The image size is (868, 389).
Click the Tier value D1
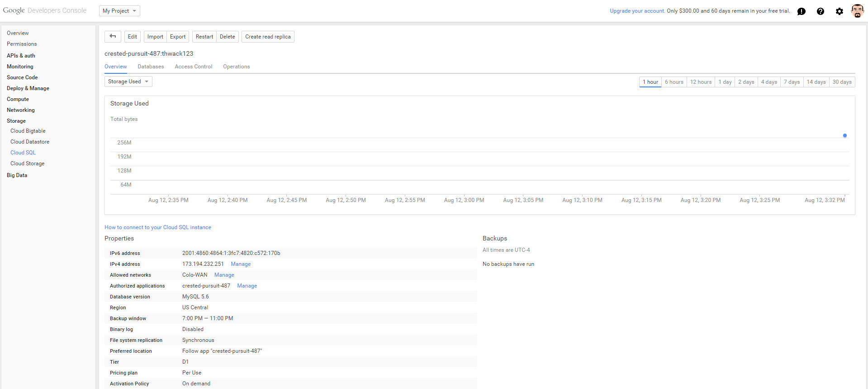click(185, 362)
